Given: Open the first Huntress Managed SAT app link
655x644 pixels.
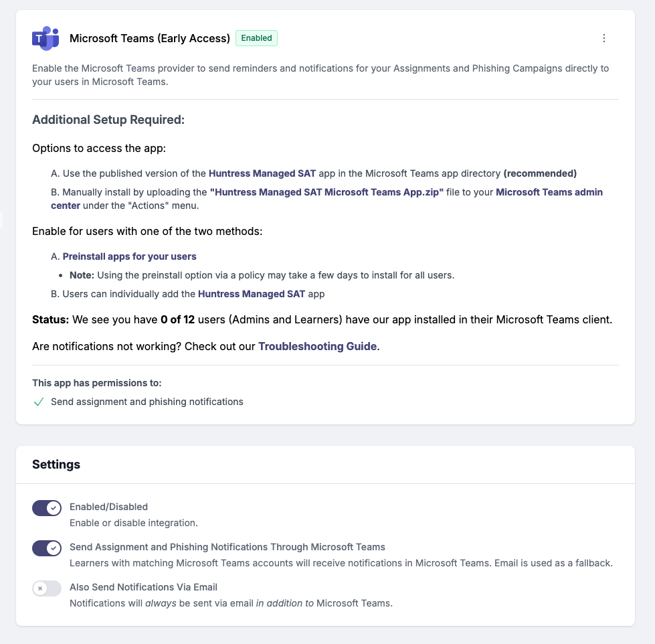Looking at the screenshot, I should [x=262, y=173].
